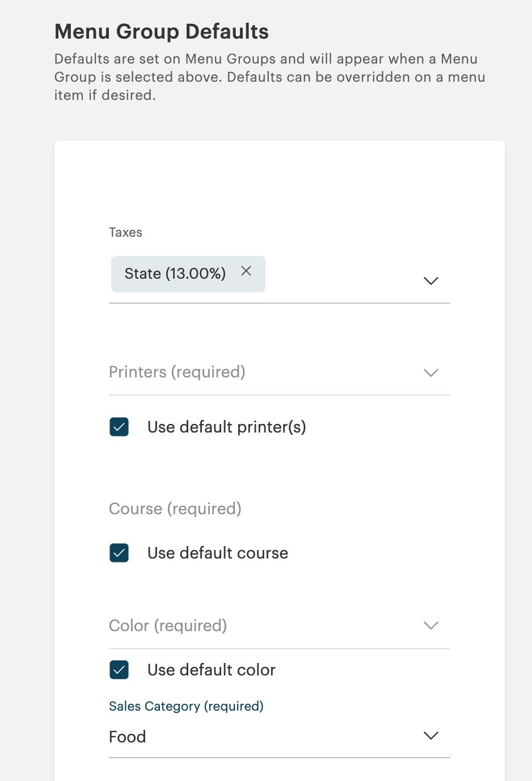Click the Use default color text label
The image size is (532, 781).
tap(211, 670)
